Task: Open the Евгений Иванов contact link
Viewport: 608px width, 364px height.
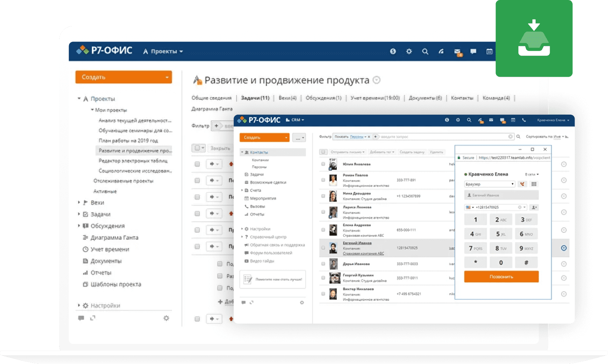Action: pos(357,243)
